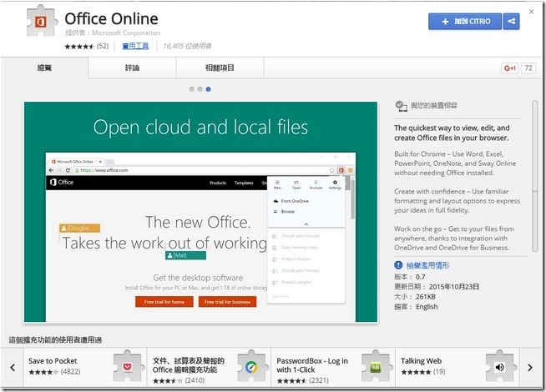
Task: Click the star rating with 52 reviews
Action: point(86,46)
